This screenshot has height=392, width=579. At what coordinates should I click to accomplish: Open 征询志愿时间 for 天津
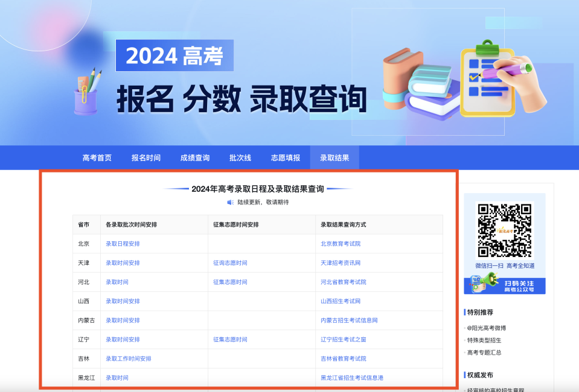point(230,262)
